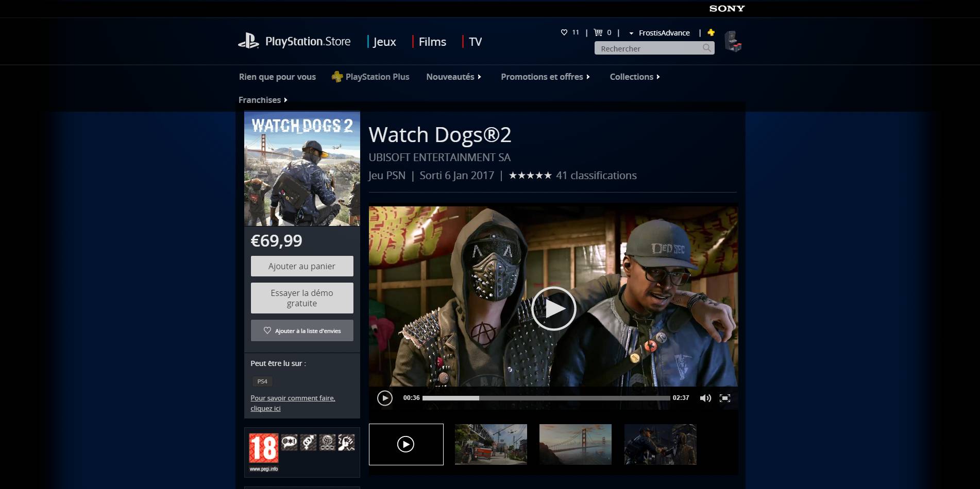
Task: Select the Golden Gate bridge screenshot thumbnail
Action: 575,444
